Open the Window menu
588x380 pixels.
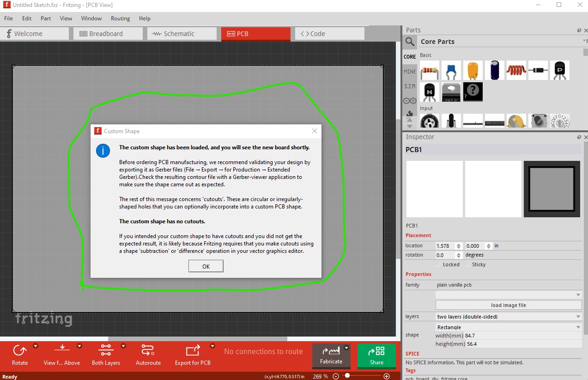pos(91,18)
